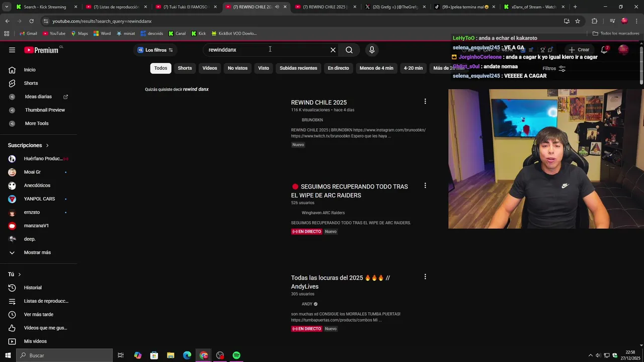The width and height of the screenshot is (644, 362).
Task: Select the No vistos filter chip
Action: pyautogui.click(x=237, y=68)
